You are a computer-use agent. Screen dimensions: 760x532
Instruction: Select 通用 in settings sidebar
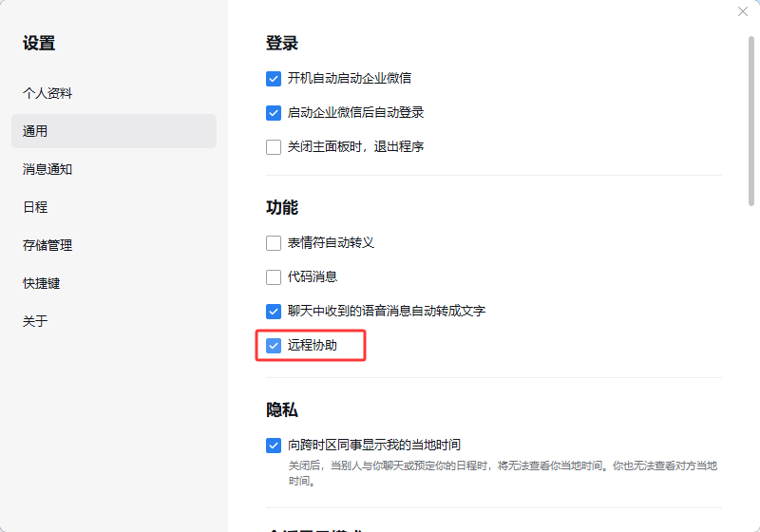click(35, 131)
